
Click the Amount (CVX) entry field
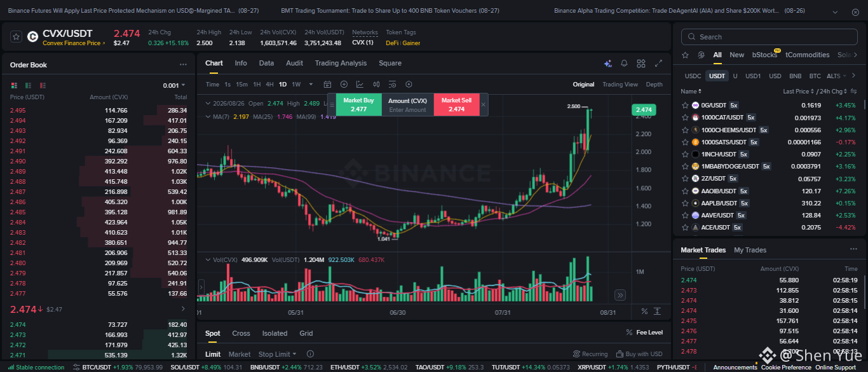coord(407,105)
